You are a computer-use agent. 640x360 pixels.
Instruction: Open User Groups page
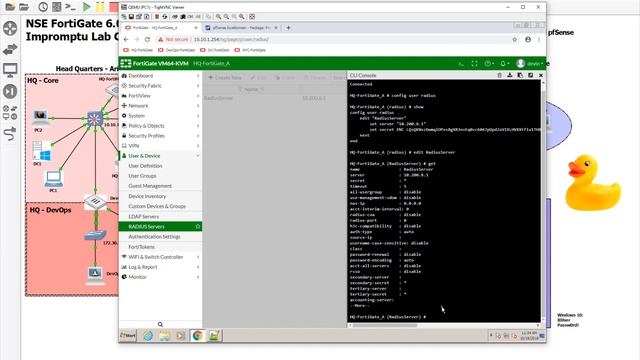(142, 176)
